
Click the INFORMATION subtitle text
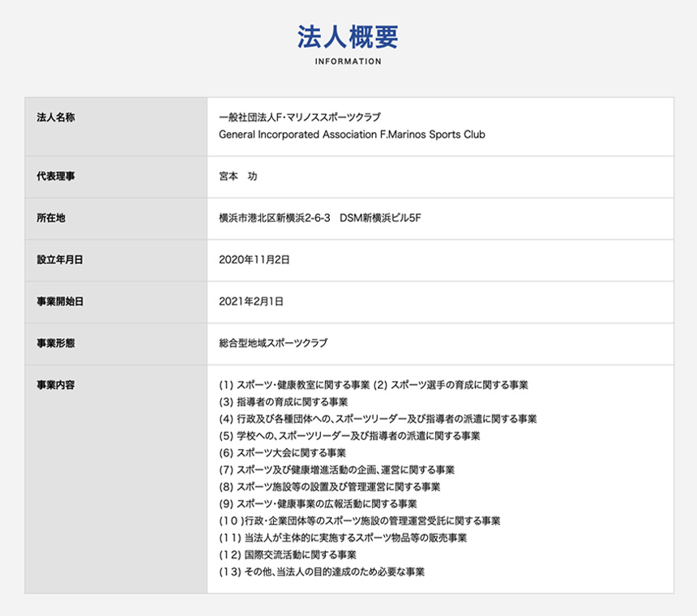point(348,62)
